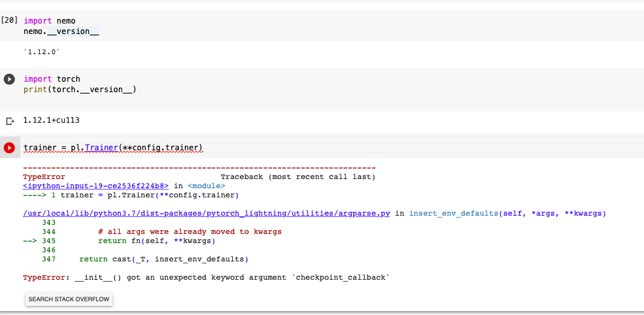Click comment '# all args were already moved to kwargs'
This screenshot has width=644, height=315.
[190, 231]
